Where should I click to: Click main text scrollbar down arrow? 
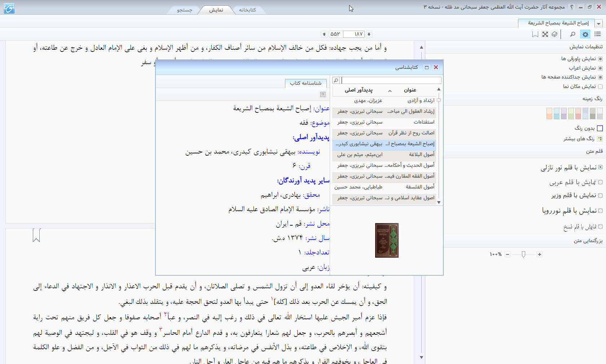click(421, 358)
